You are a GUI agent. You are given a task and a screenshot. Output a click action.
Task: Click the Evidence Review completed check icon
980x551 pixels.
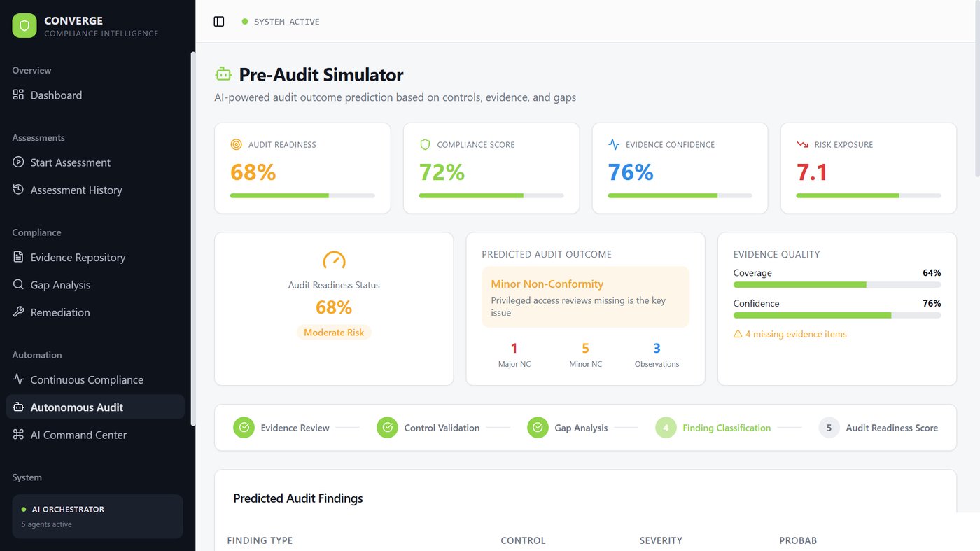tap(244, 427)
